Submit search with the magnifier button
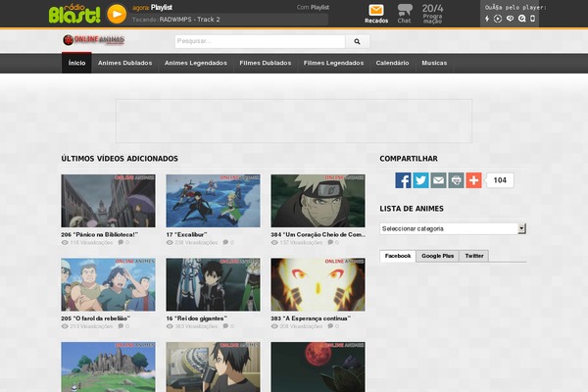 tap(357, 41)
